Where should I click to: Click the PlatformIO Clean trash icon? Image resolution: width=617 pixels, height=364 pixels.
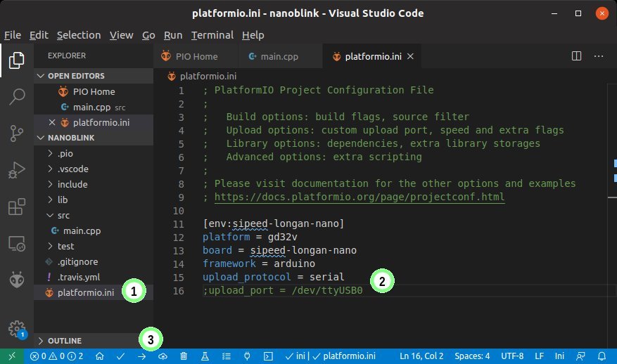click(184, 356)
